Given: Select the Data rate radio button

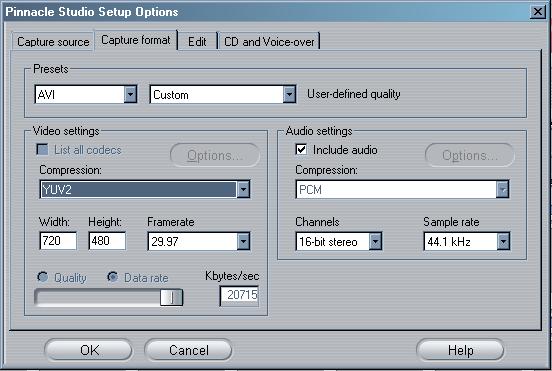Looking at the screenshot, I should 113,277.
